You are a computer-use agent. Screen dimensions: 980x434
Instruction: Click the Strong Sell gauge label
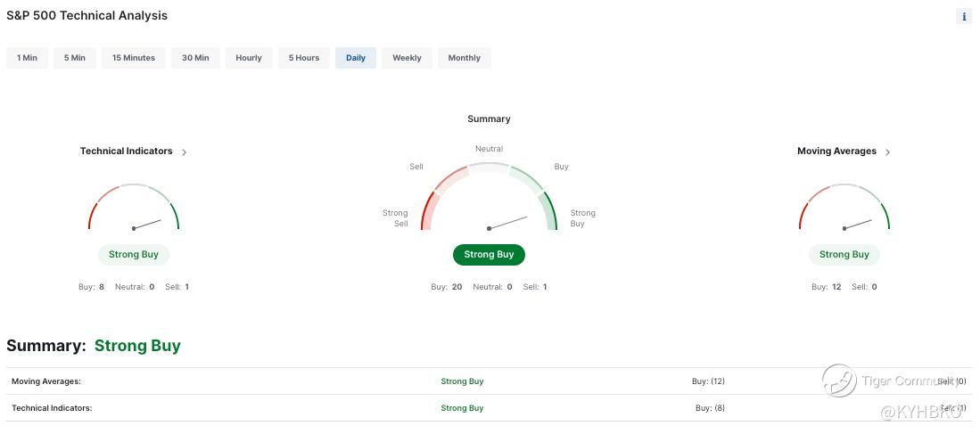coord(395,218)
